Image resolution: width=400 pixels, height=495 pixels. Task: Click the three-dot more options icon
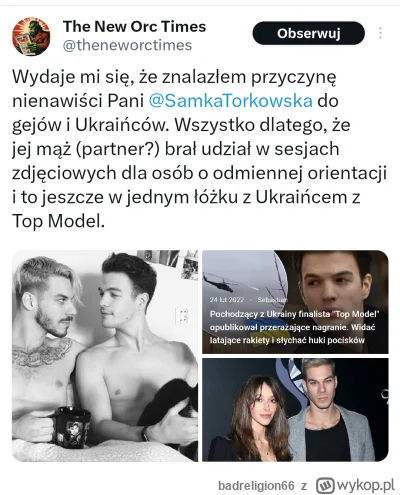[380, 33]
